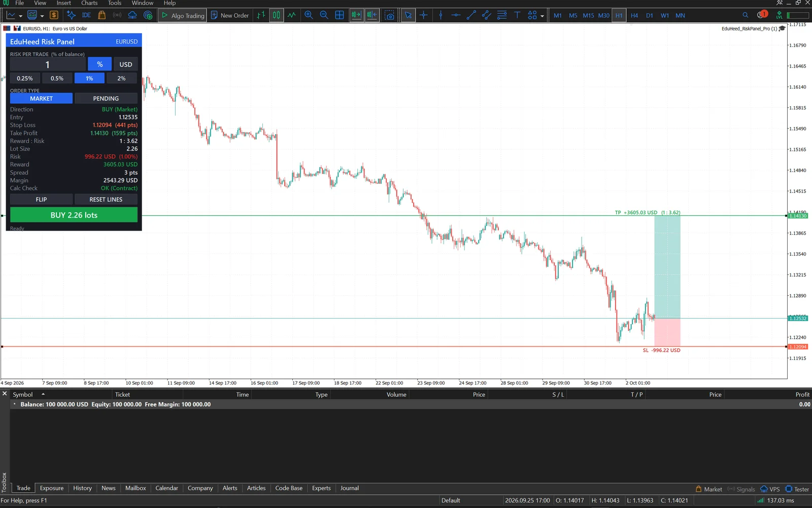Expand the chart type dropdown arrow
Image resolution: width=812 pixels, height=508 pixels.
coord(20,16)
